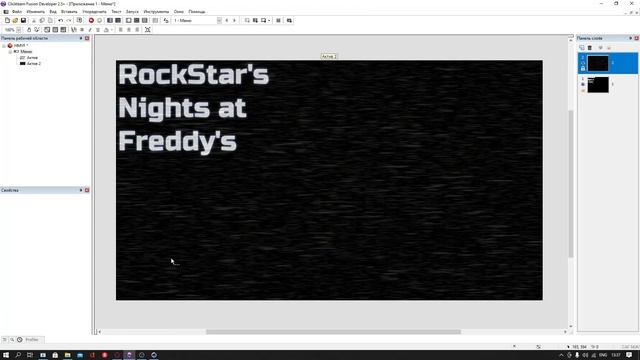Save the application with the floppy disk icon

click(23, 20)
